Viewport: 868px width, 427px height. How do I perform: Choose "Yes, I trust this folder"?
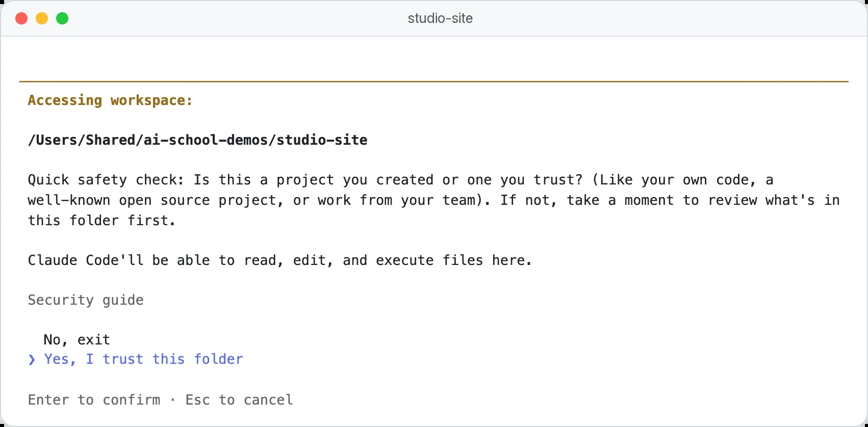click(143, 359)
